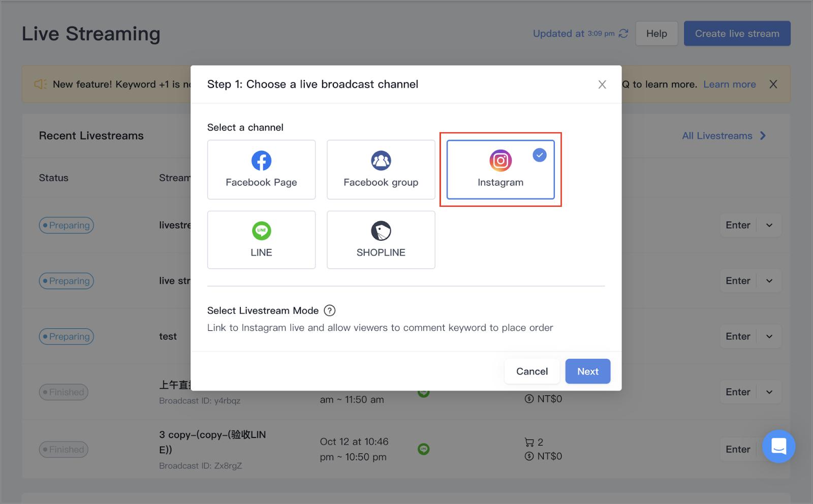Screen dimensions: 813x504
Task: Enter the live str... stream
Action: click(738, 281)
